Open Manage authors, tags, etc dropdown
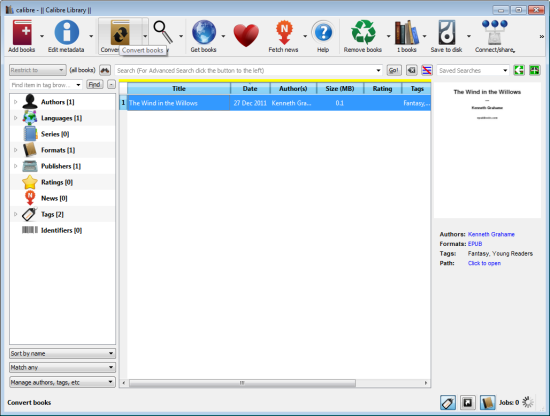550x416 pixels. click(62, 382)
